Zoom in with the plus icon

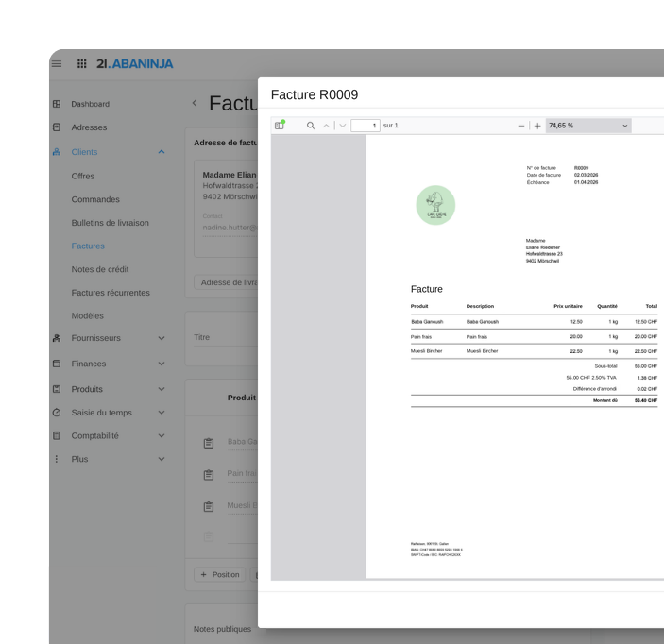coord(537,126)
